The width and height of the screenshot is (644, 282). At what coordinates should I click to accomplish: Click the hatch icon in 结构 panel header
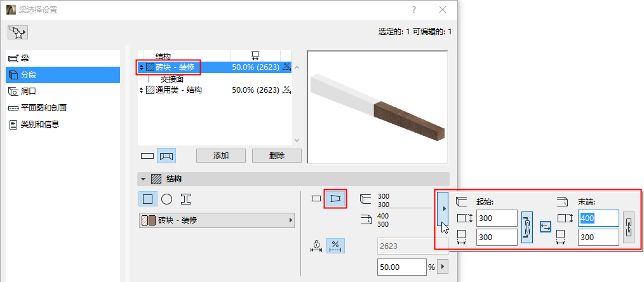(x=156, y=179)
